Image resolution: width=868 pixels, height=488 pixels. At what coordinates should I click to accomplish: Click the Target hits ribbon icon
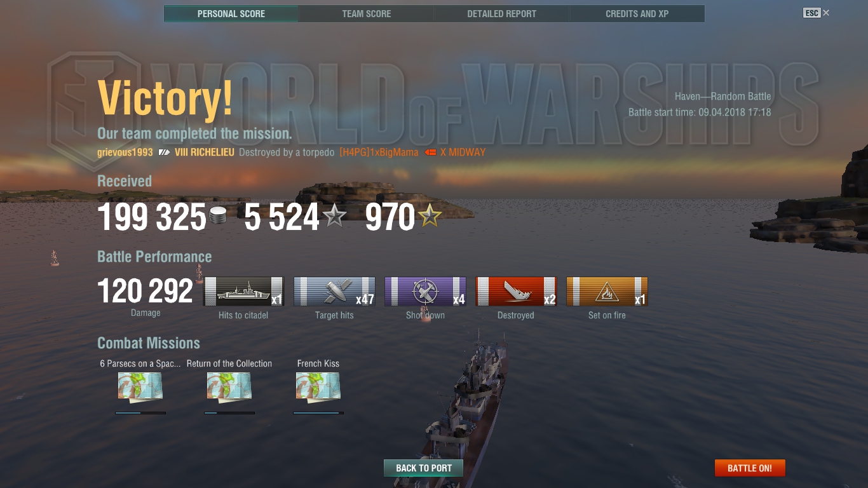(334, 292)
